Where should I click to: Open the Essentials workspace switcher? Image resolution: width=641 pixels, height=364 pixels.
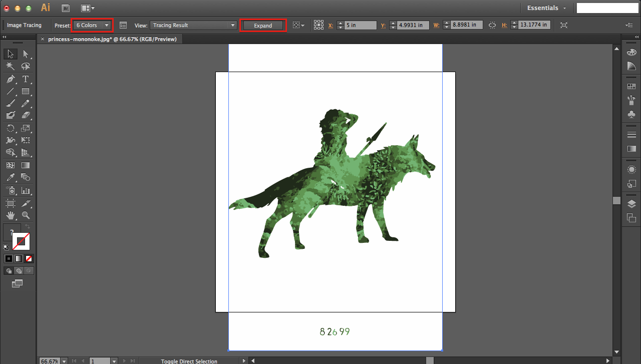click(x=547, y=8)
